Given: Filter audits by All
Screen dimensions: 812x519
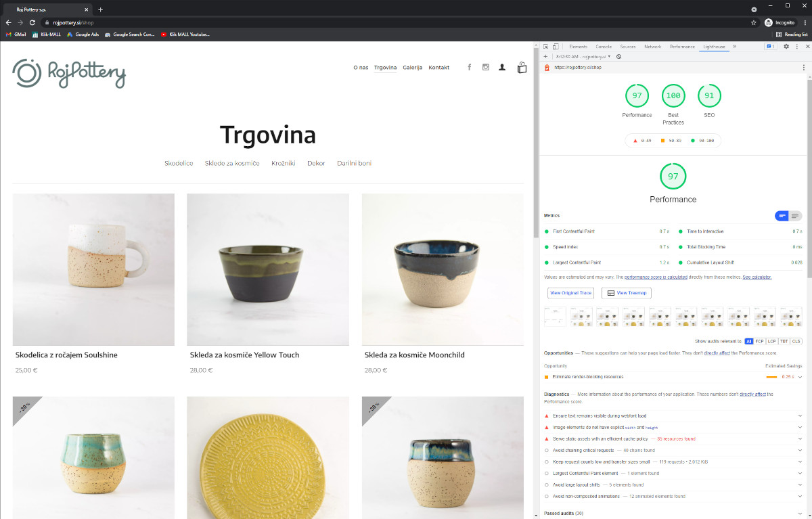Looking at the screenshot, I should [x=748, y=342].
